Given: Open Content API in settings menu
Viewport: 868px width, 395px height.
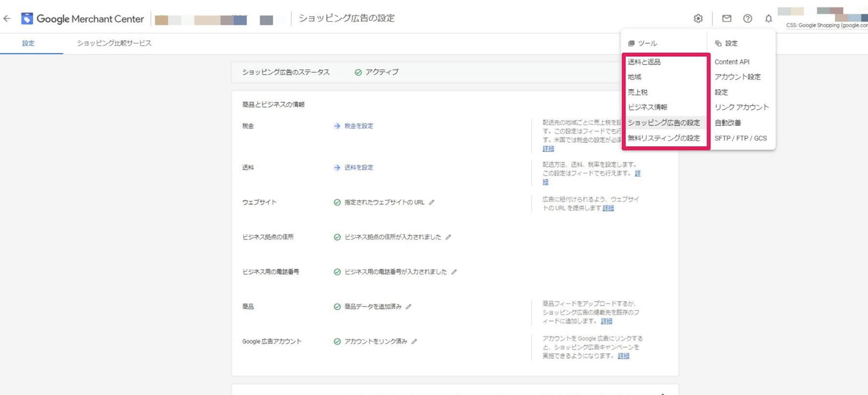Looking at the screenshot, I should pyautogui.click(x=732, y=62).
